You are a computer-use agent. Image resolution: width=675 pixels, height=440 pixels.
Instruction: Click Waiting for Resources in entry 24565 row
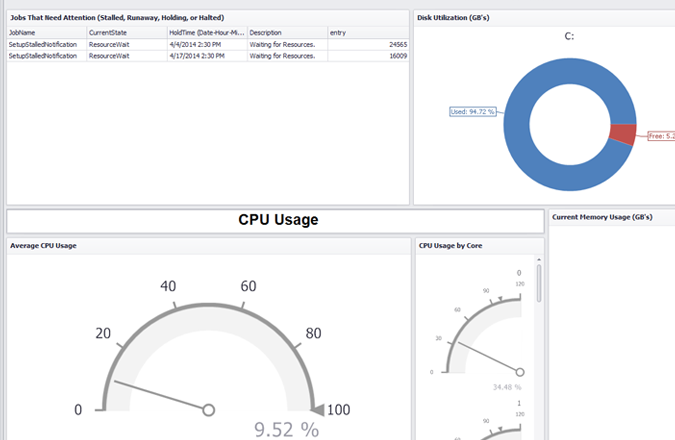click(x=282, y=44)
